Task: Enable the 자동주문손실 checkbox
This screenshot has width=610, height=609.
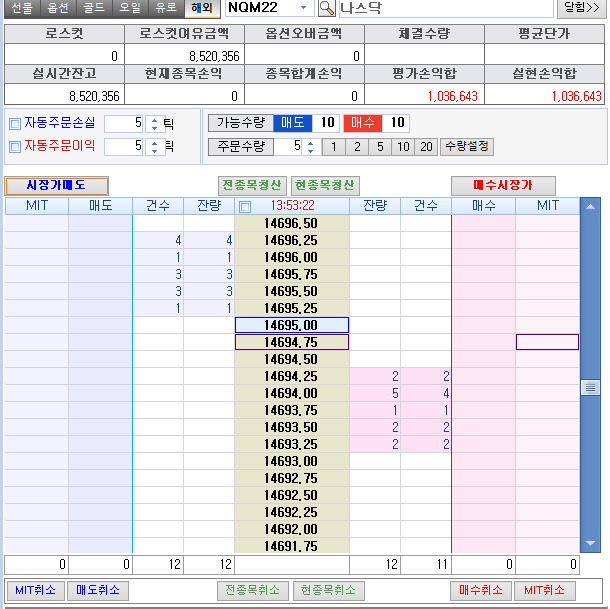Action: click(14, 124)
